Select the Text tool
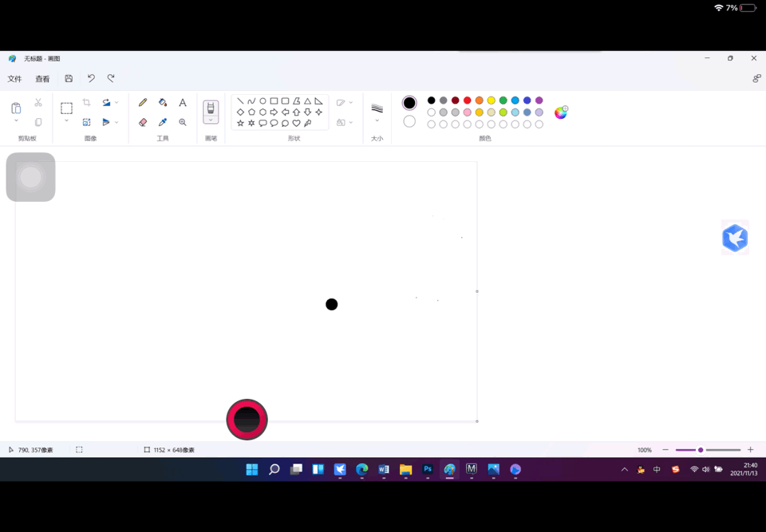The image size is (766, 532). coord(182,102)
